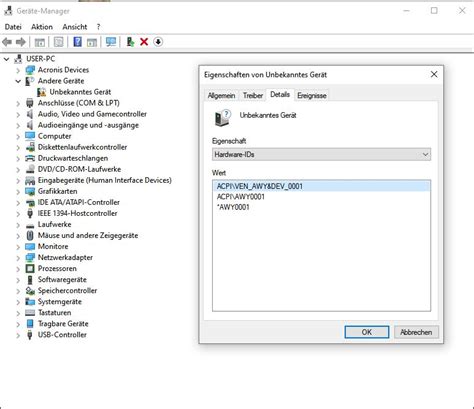This screenshot has height=409, width=474.
Task: Expand the Monitore category
Action: tap(18, 247)
